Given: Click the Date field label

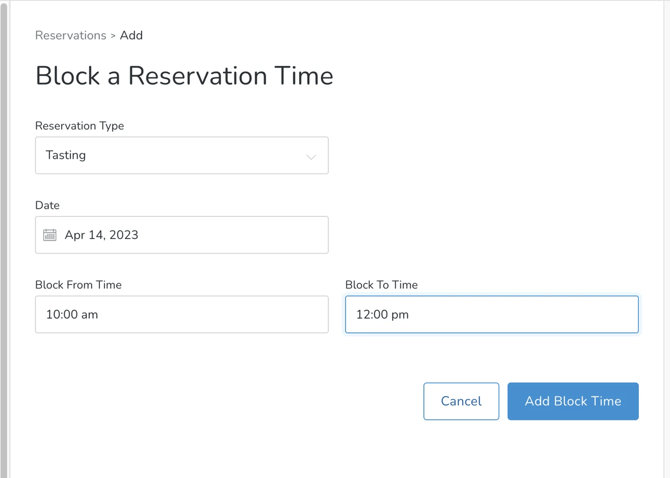Looking at the screenshot, I should [47, 205].
